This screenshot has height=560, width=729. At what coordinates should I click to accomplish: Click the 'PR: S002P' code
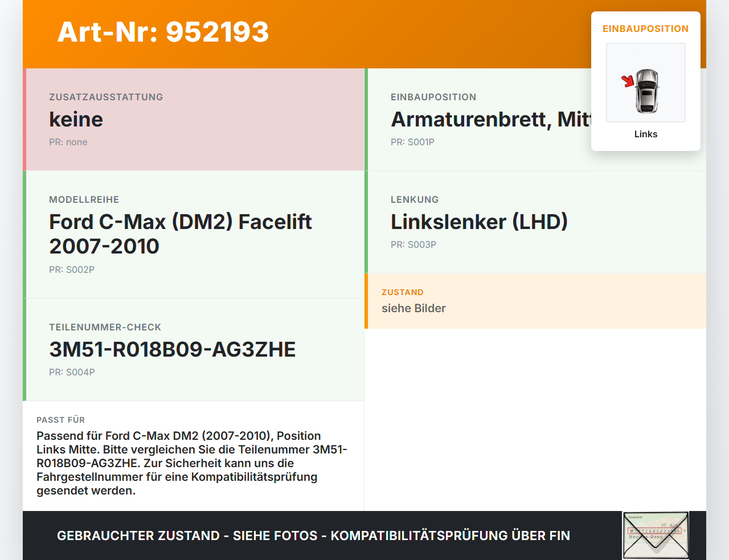(72, 270)
